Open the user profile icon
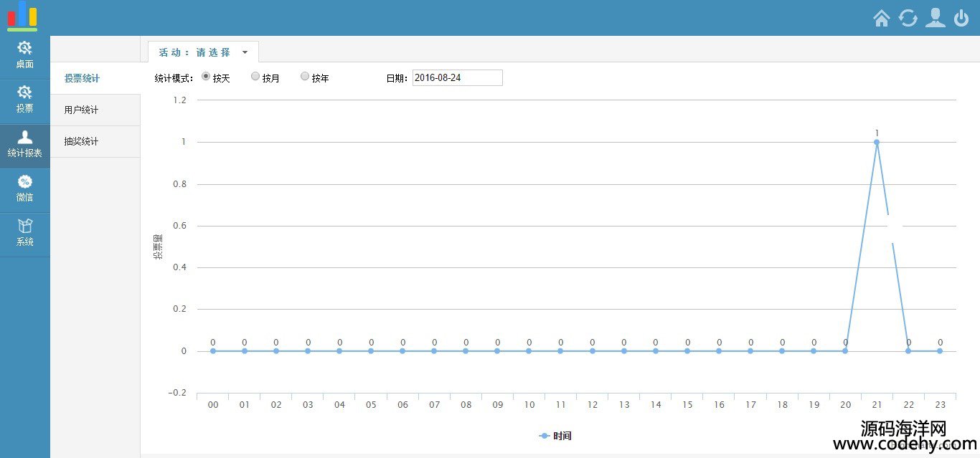Image resolution: width=980 pixels, height=458 pixels. (x=935, y=18)
